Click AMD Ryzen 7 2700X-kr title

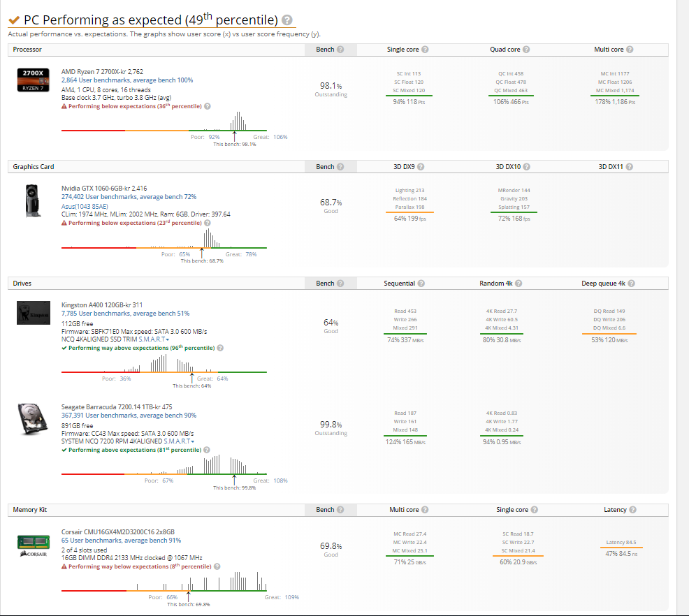102,71
